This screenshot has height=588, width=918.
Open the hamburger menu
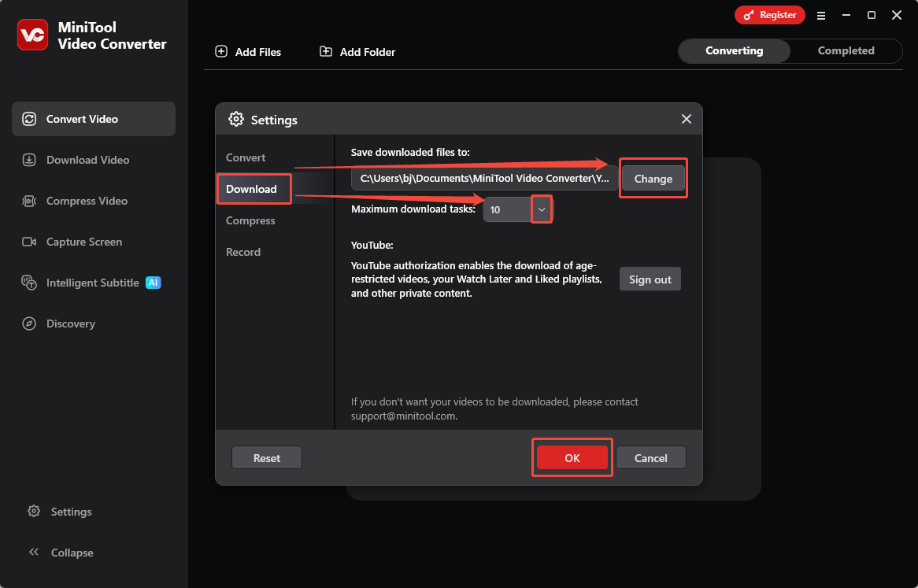click(x=821, y=15)
